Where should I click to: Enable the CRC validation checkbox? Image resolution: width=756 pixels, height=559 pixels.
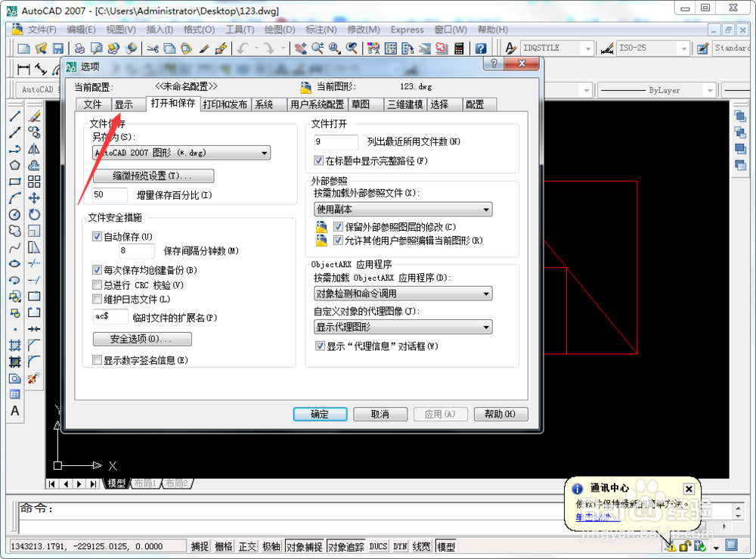tap(98, 284)
